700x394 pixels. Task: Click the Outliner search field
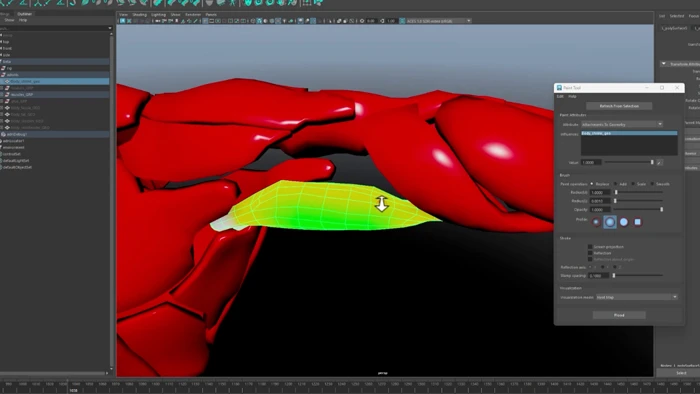click(x=54, y=28)
